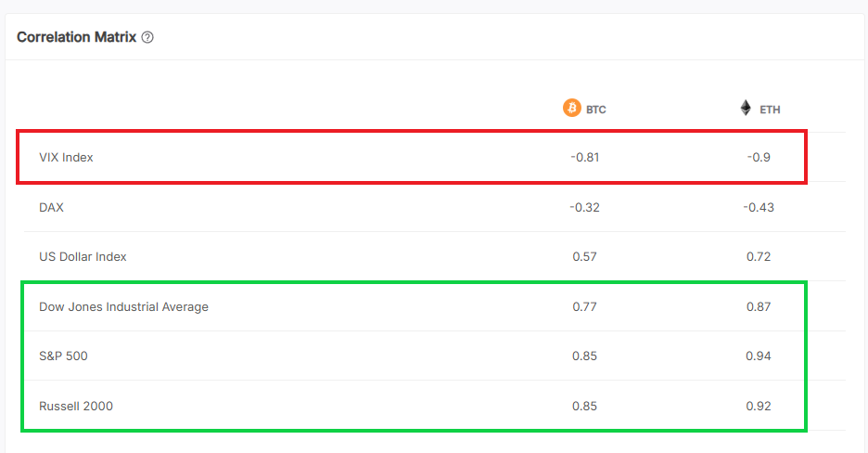Viewport: 868px width, 453px height.
Task: Select the DAX BTC correlation -0.32
Action: pos(584,207)
